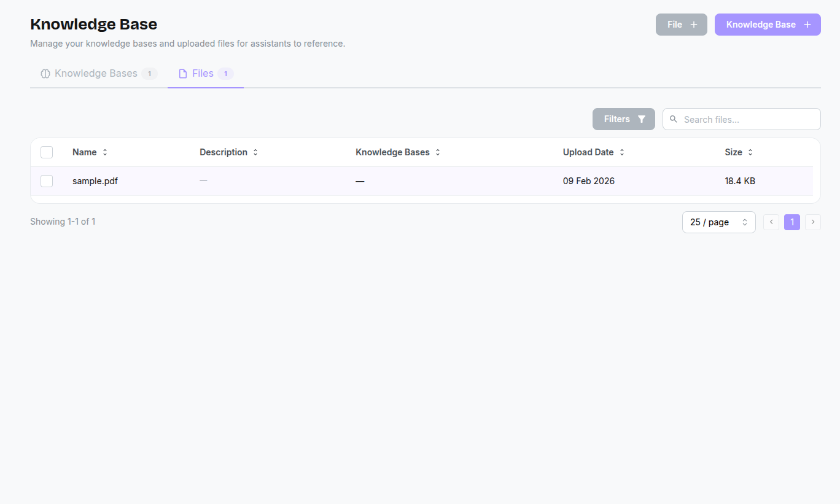
Task: Click the Upload Date header label
Action: tap(588, 152)
